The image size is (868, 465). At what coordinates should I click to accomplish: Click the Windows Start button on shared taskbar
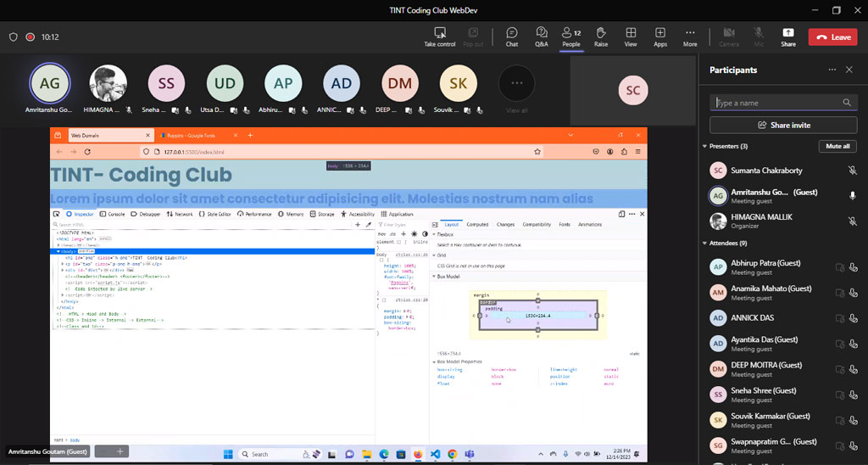click(228, 454)
